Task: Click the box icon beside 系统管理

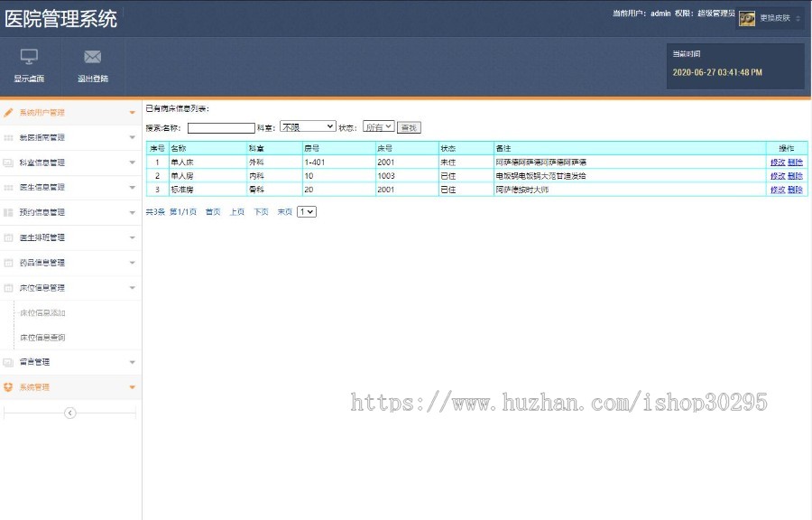Action: [x=8, y=387]
